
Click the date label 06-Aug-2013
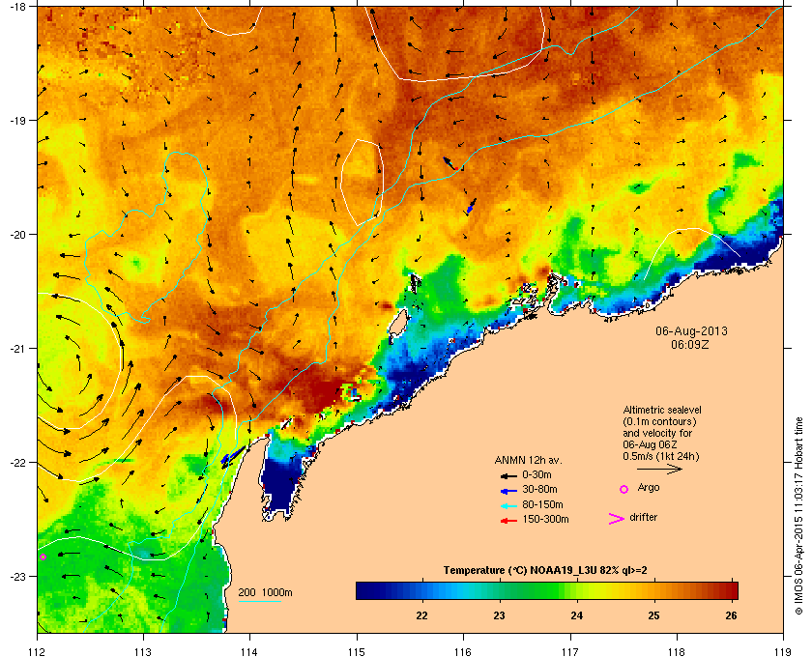(x=691, y=331)
